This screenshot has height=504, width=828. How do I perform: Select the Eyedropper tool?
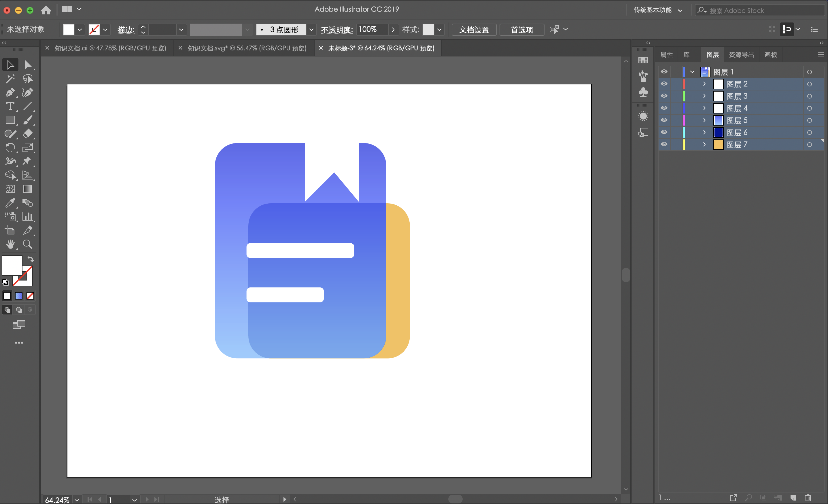click(10, 203)
